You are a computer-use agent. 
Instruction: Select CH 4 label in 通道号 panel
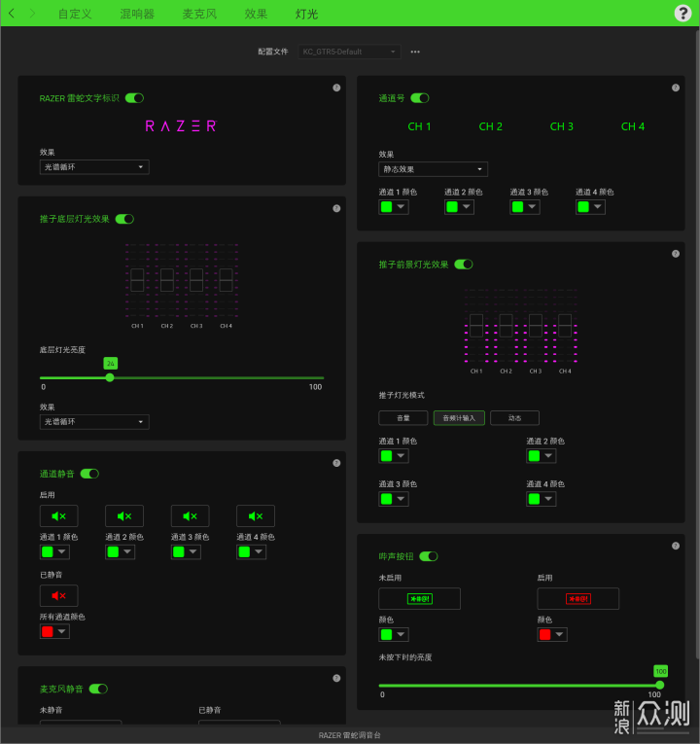(x=633, y=126)
